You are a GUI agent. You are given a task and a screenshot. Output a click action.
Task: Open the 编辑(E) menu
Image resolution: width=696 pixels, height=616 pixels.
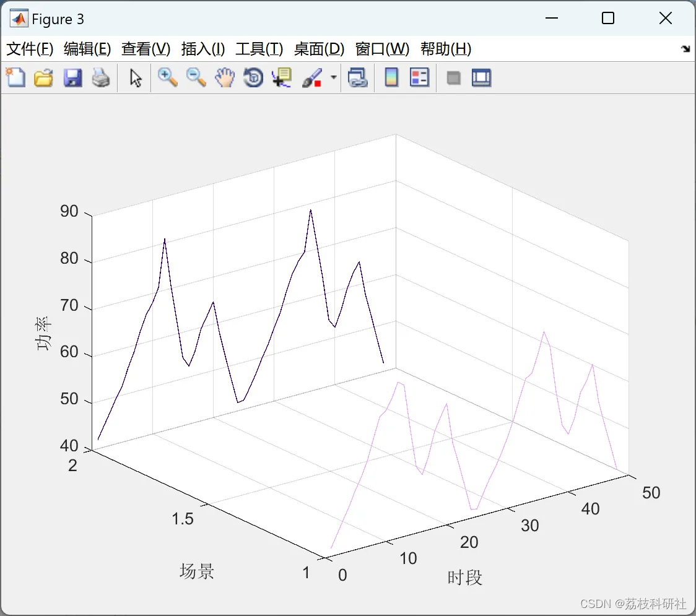tap(87, 49)
